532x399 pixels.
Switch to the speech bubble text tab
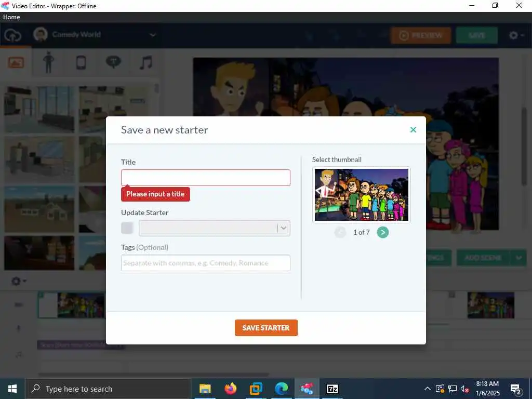[113, 62]
